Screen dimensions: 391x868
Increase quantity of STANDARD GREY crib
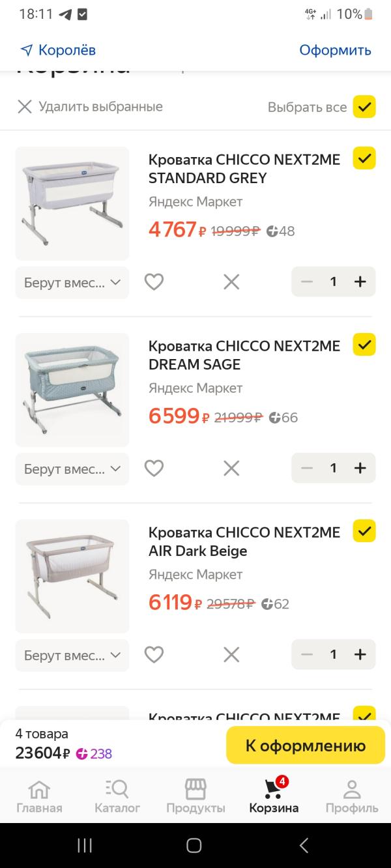(360, 282)
